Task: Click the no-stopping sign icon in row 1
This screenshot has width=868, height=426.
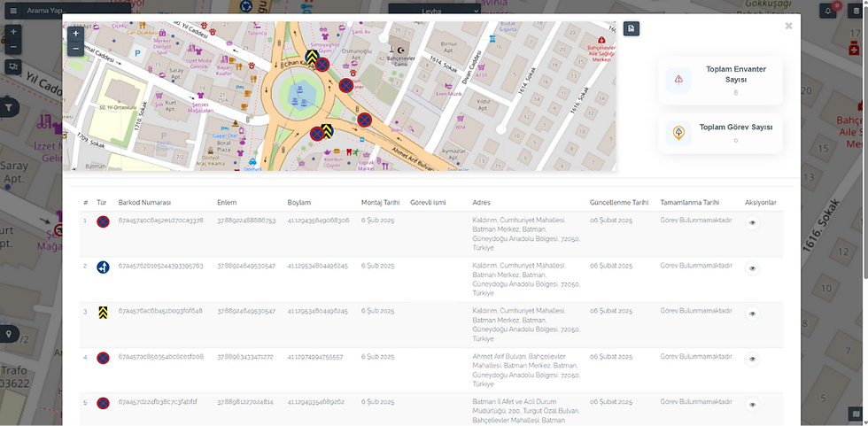Action: 103,221
